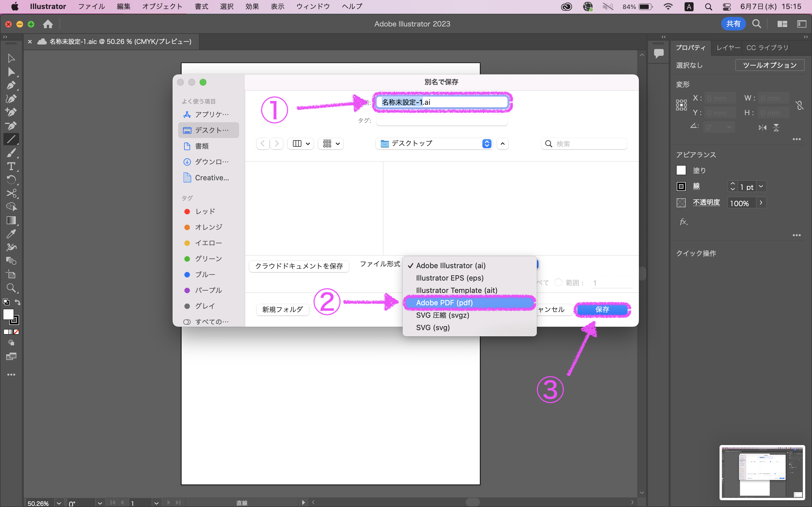This screenshot has width=812, height=507.
Task: Choose Adobe PDF (pdf) from the format list
Action: (444, 303)
